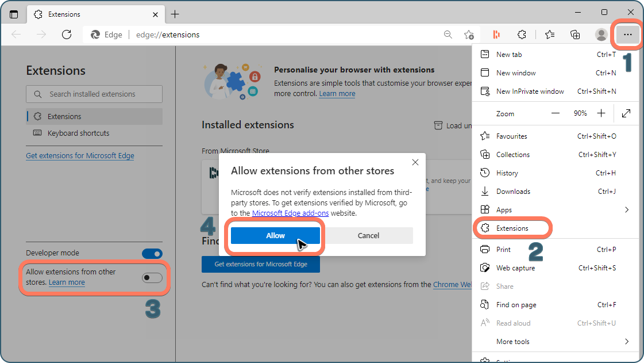The height and width of the screenshot is (363, 644).
Task: Open the sidebar Get extensions for Microsoft Edge link
Action: click(x=80, y=156)
